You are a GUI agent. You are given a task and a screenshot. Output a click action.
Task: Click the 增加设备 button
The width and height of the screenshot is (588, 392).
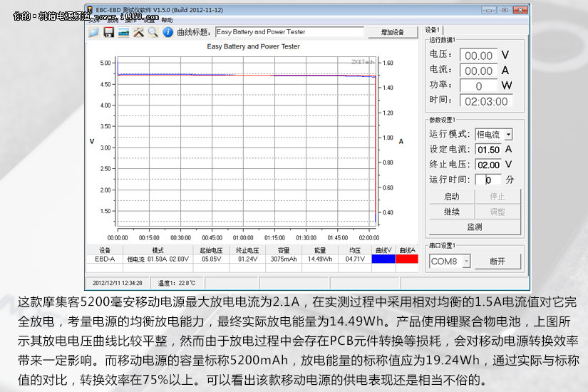[393, 32]
